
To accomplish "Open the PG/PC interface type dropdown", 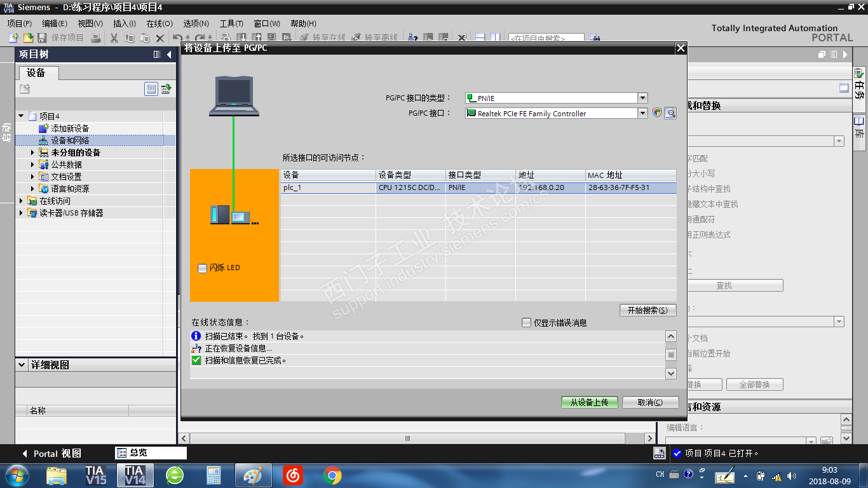I will (x=642, y=98).
